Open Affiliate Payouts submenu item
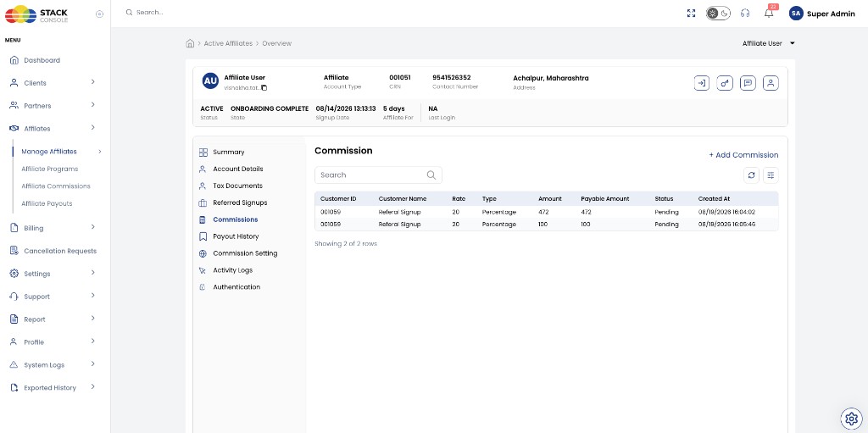Image resolution: width=868 pixels, height=433 pixels. click(47, 203)
